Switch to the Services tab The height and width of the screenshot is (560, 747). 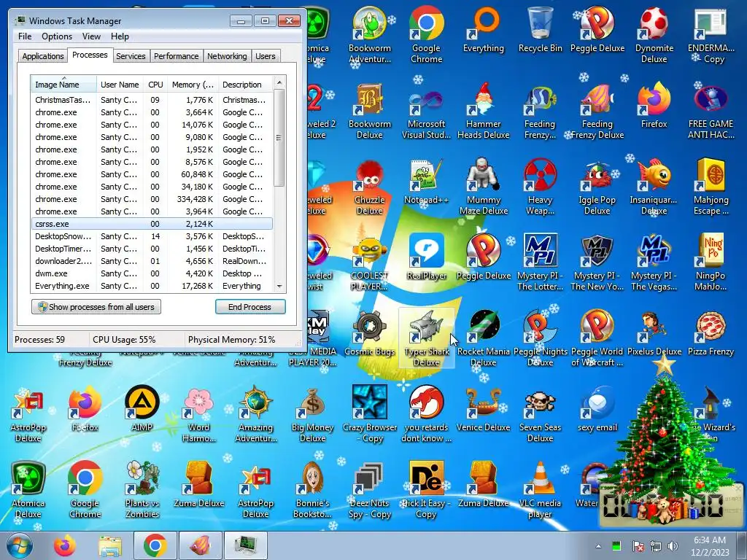point(131,56)
